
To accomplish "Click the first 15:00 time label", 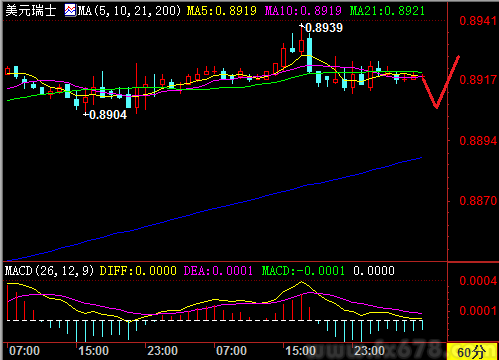I will [93, 351].
